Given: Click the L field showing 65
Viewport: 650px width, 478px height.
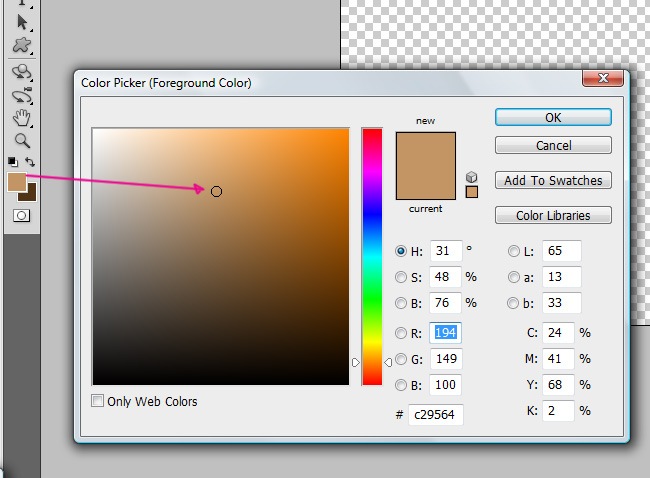Looking at the screenshot, I should (x=562, y=251).
